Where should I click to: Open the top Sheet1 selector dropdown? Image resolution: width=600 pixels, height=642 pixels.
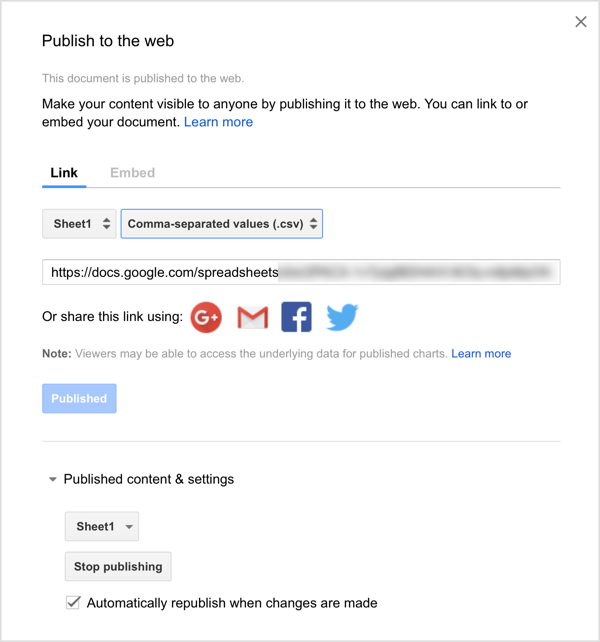(79, 224)
